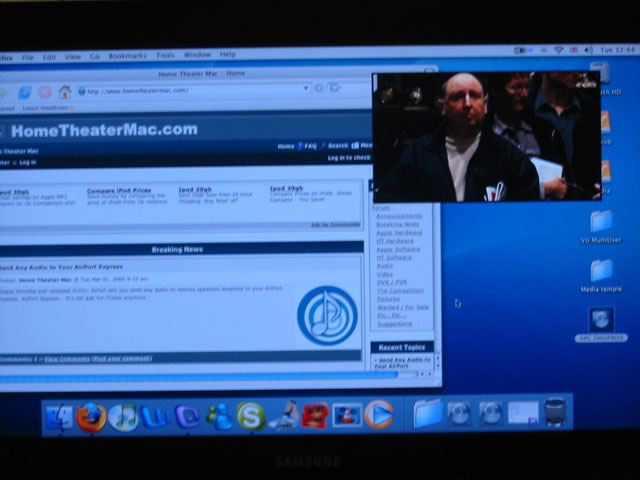Image resolution: width=640 pixels, height=480 pixels.
Task: Click the horizontal scrollbar in Firefox
Action: (199, 377)
